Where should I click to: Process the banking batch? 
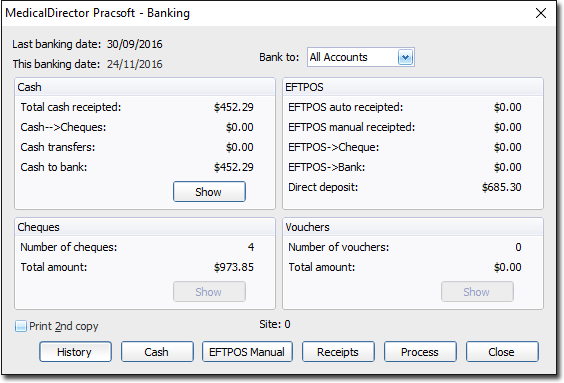point(420,352)
